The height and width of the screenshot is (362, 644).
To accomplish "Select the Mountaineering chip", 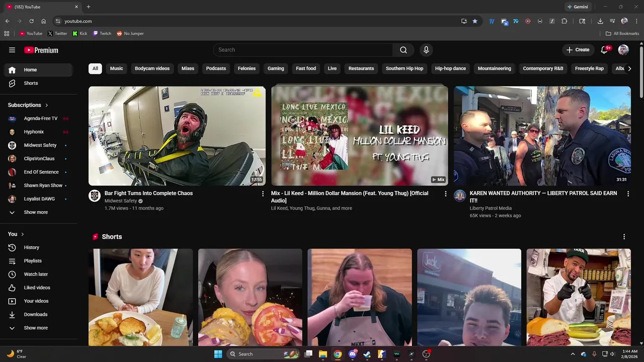I will 494,68.
